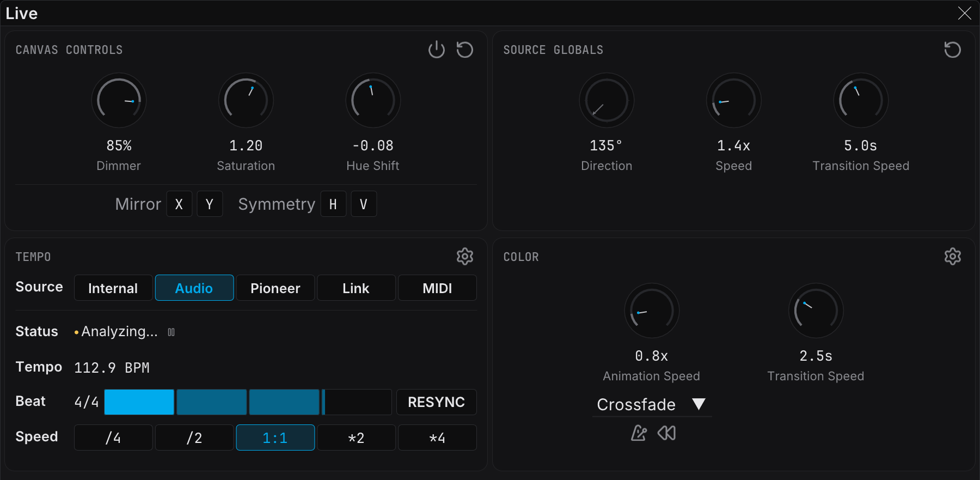The image size is (980, 480).
Task: Reset Source Globals with the reset arrow
Action: click(x=952, y=50)
